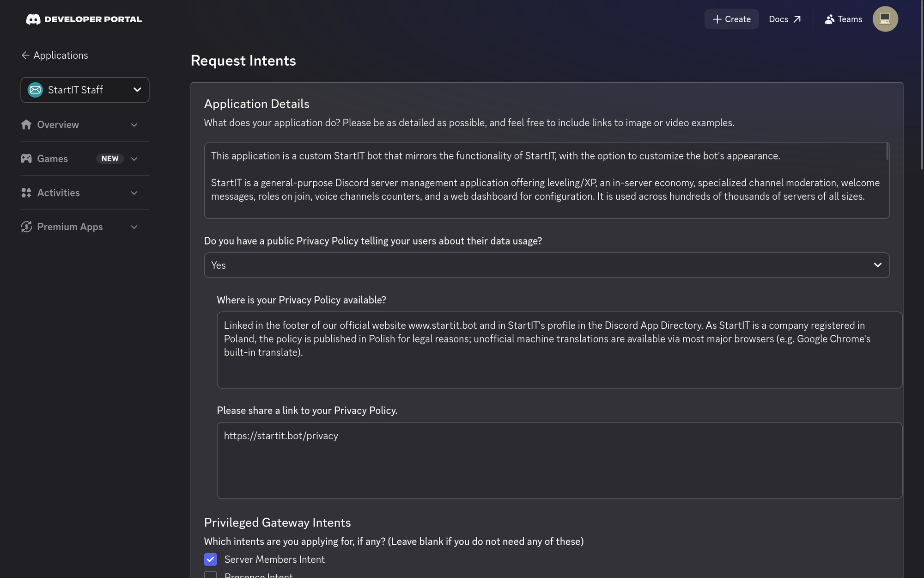
Task: Click into the application description text area
Action: 547,180
